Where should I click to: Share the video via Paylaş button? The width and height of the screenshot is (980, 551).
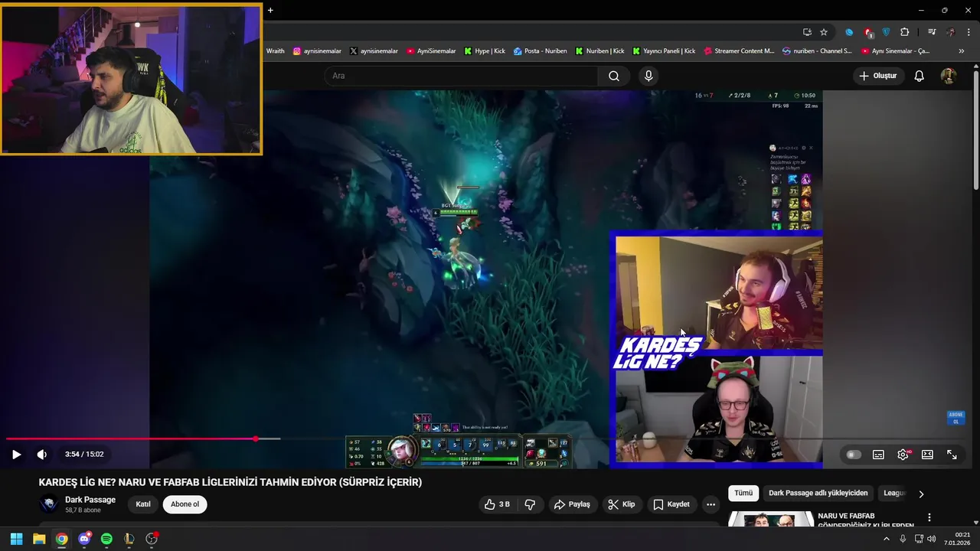coord(572,504)
